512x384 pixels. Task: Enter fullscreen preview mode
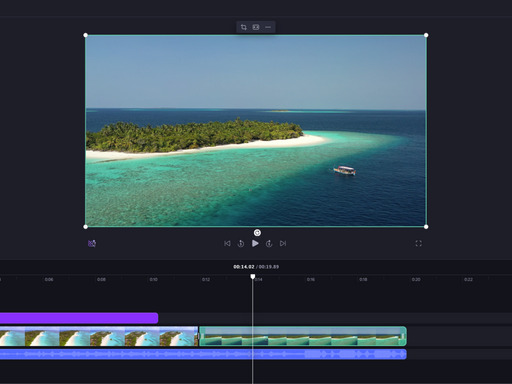(x=419, y=244)
